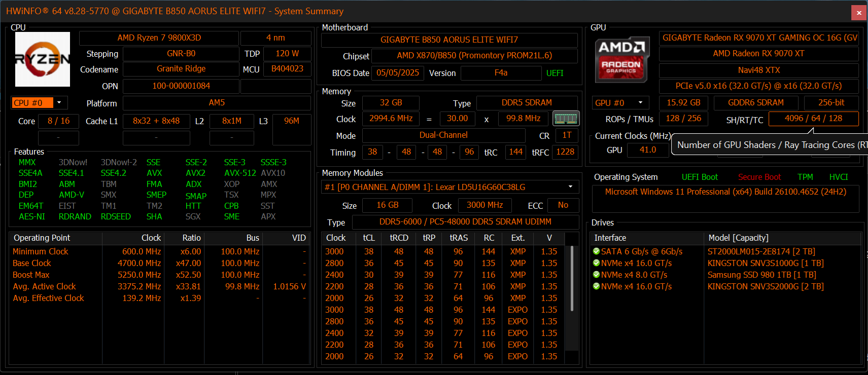Click status icon of NVMe KINGSTON SNV3S1000G
The width and height of the screenshot is (868, 375).
click(597, 263)
